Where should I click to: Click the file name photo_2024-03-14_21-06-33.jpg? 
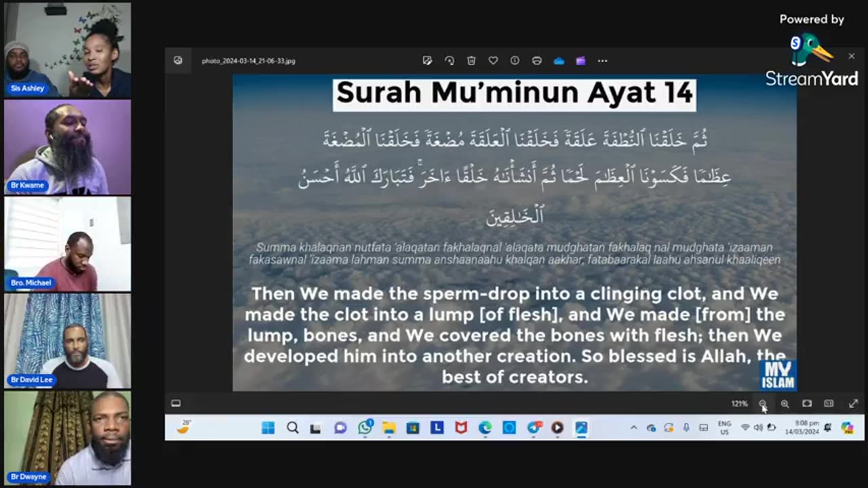pos(248,61)
